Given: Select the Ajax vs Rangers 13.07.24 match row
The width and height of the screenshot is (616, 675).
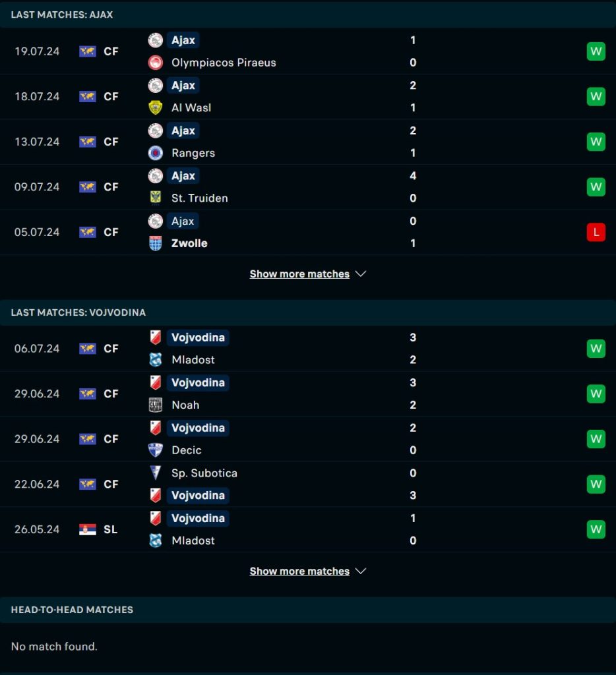Looking at the screenshot, I should pyautogui.click(x=308, y=142).
